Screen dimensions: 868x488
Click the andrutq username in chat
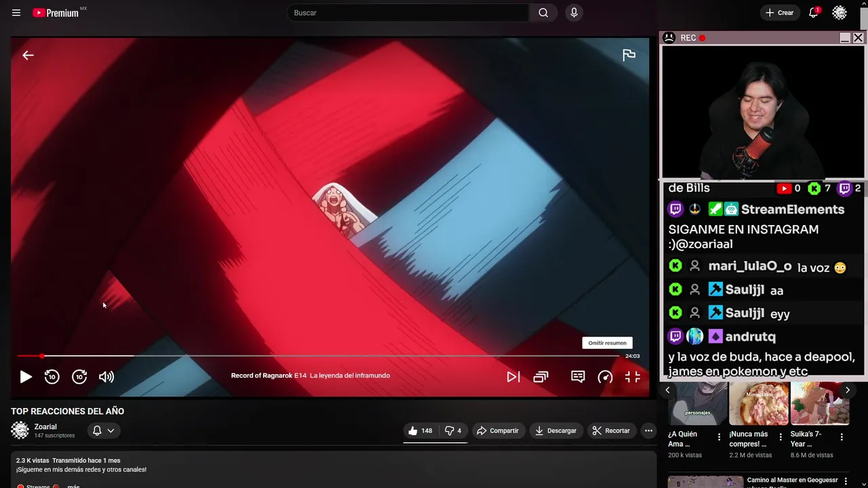pos(750,336)
